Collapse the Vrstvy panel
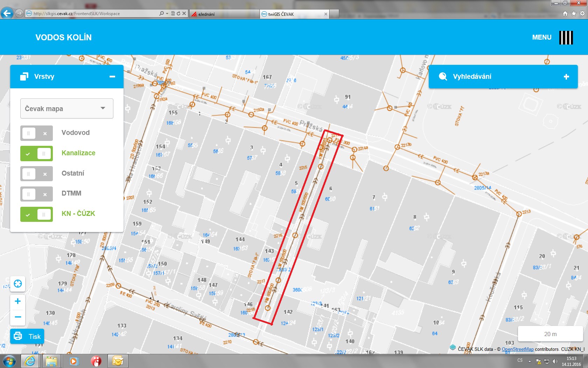The height and width of the screenshot is (368, 588). tap(112, 77)
